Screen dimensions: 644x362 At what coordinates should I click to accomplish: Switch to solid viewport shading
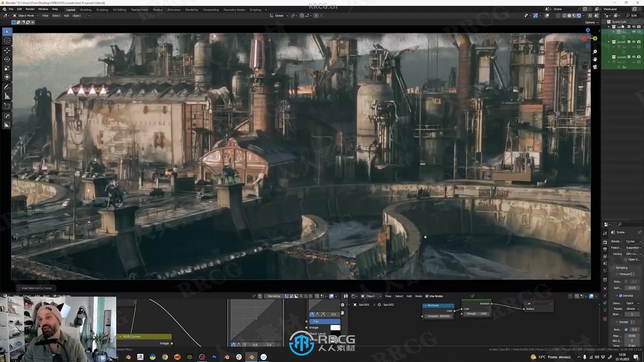pyautogui.click(x=569, y=16)
